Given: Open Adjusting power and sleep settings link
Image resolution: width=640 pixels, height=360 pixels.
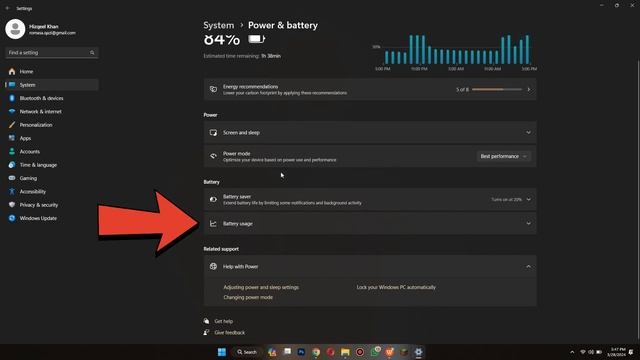Looking at the screenshot, I should pyautogui.click(x=261, y=287).
